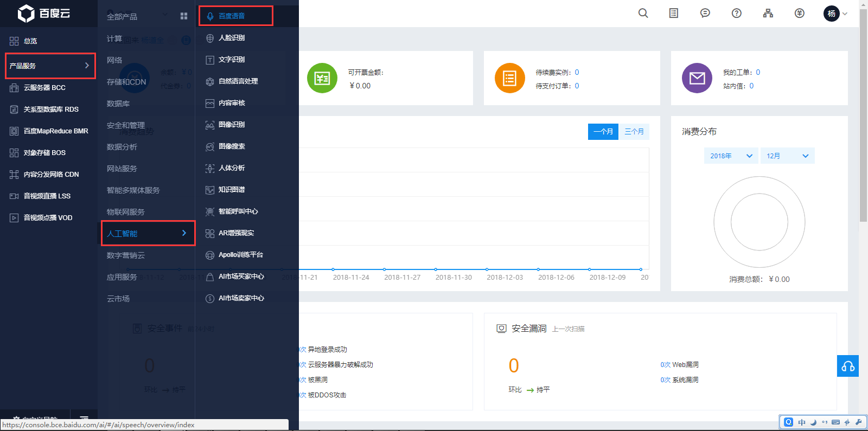
Task: Click the 内容分发网络 CDN sidebar icon
Action: (x=14, y=175)
